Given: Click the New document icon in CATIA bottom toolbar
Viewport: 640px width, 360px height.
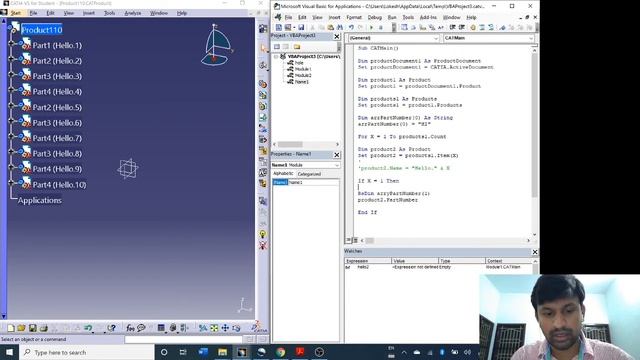Looking at the screenshot, I should [x=11, y=328].
